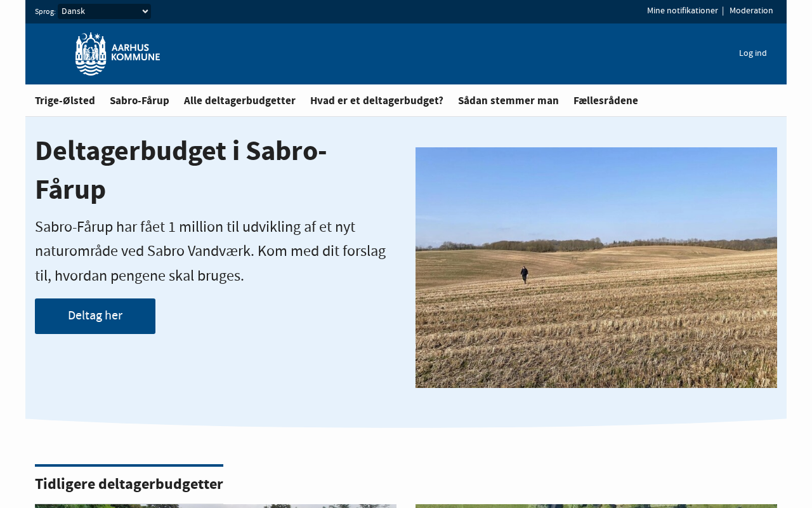
Task: Click the Deltagerbudget i Sabro-Fårup heading
Action: (x=181, y=170)
